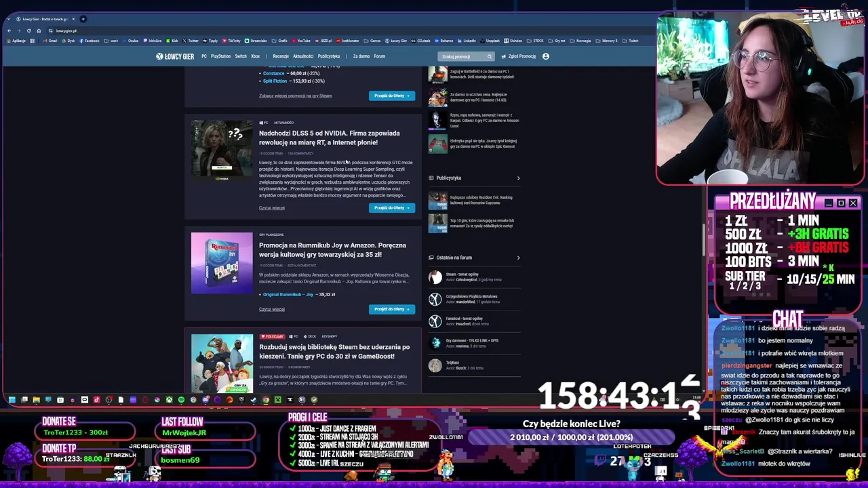Open the PC menu item
Image resolution: width=868 pixels, height=488 pixels.
coord(204,56)
